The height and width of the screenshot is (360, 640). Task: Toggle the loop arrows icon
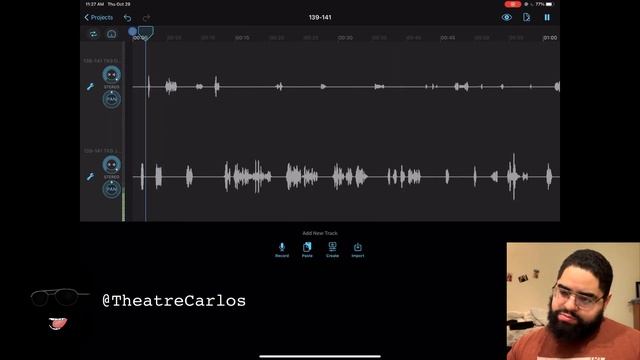click(x=93, y=34)
